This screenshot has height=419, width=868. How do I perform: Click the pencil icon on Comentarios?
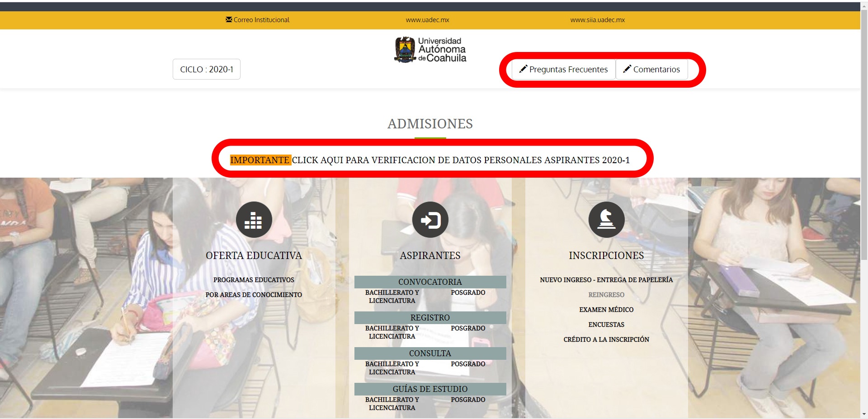[x=627, y=69]
